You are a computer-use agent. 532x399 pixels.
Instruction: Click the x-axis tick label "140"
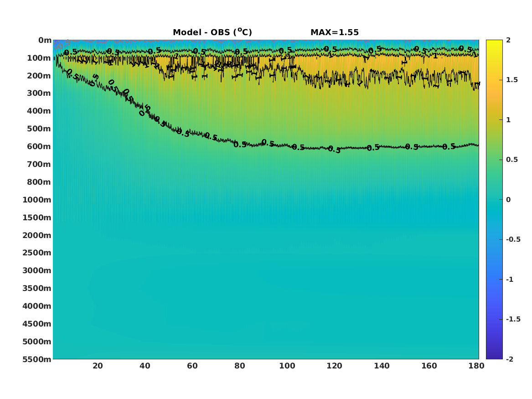point(382,366)
